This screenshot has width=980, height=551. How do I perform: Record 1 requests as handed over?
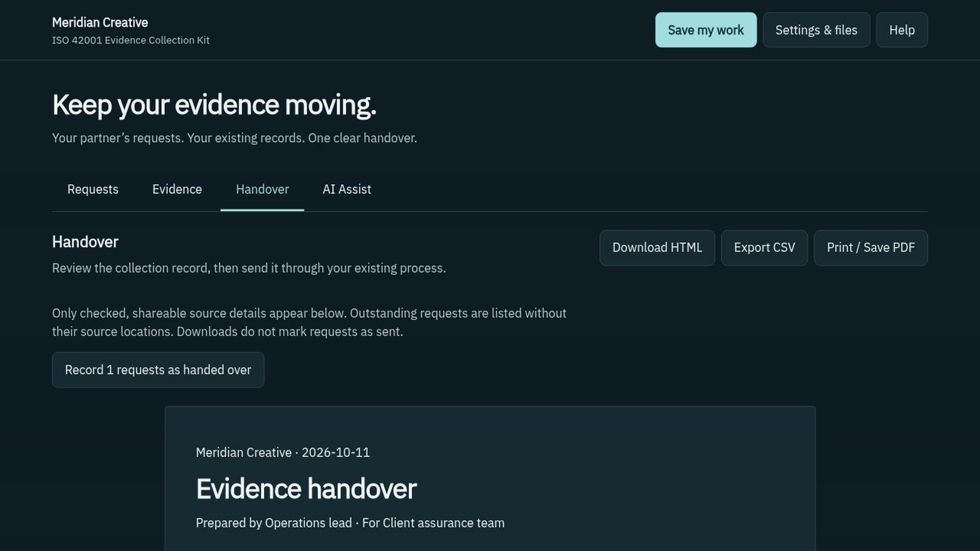pos(158,370)
